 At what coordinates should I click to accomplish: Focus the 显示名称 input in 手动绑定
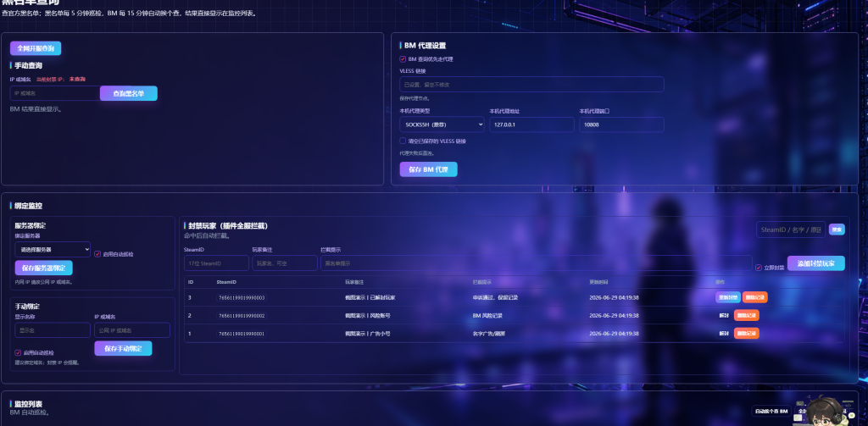[x=53, y=330]
